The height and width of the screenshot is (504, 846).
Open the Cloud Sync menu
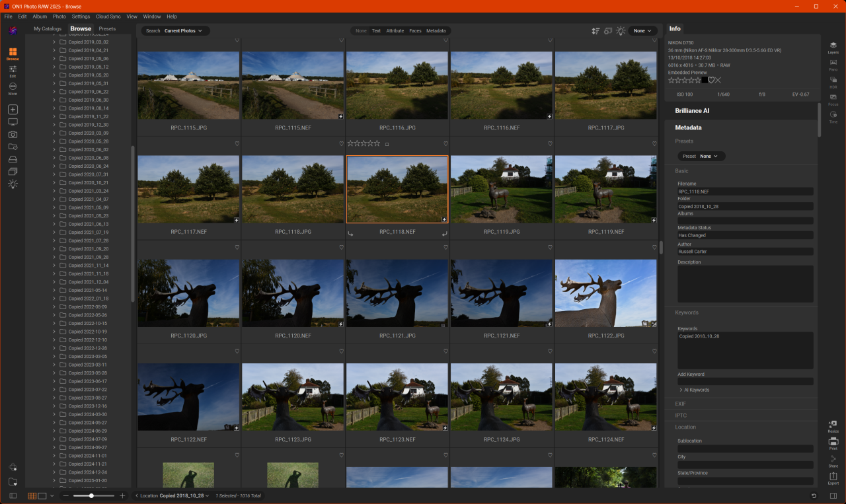(x=108, y=17)
